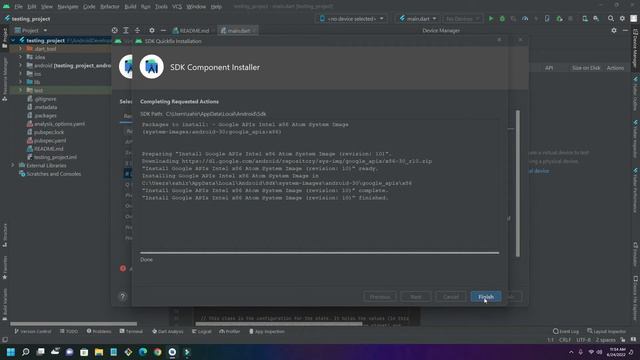Open Chrome from the taskbar
Image resolution: width=640 pixels, height=360 pixels.
click(158, 352)
